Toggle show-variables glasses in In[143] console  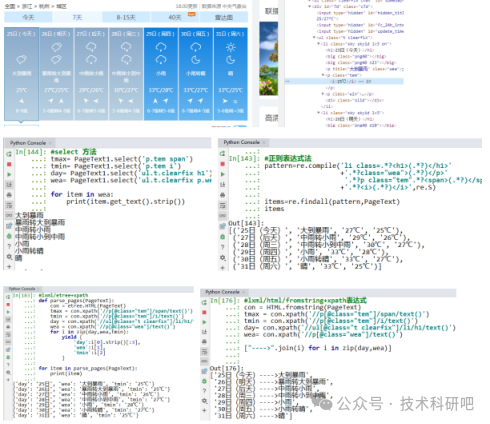(222, 216)
